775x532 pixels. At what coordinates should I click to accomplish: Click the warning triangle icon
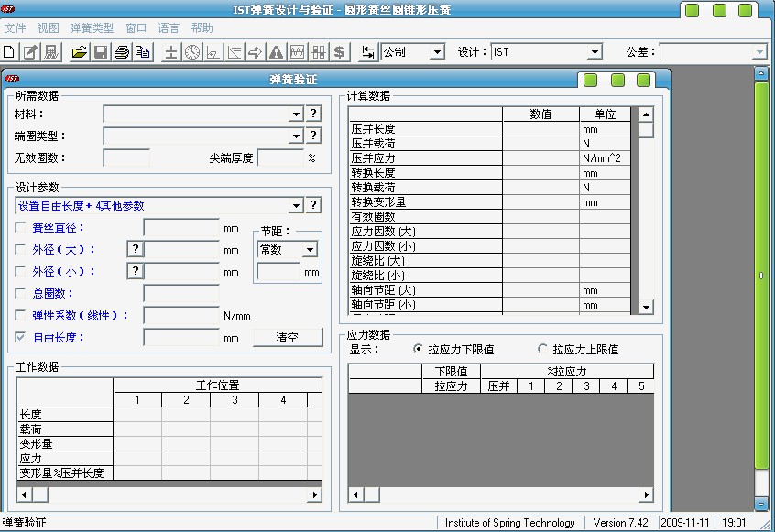[x=276, y=52]
